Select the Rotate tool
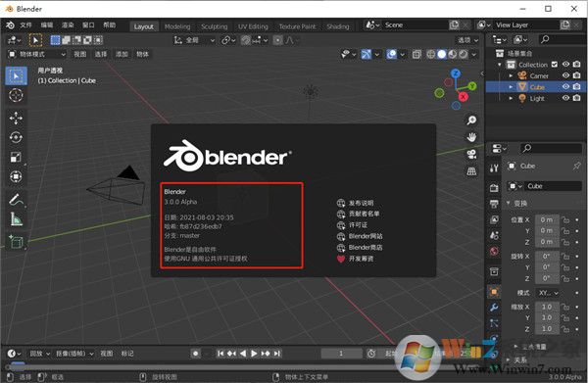588x383 pixels. click(16, 137)
